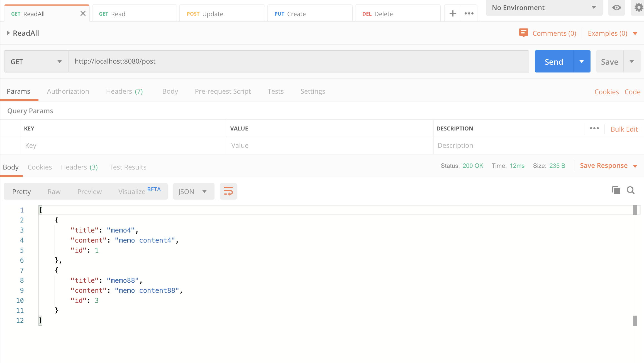Open the No Environment selector

(544, 8)
